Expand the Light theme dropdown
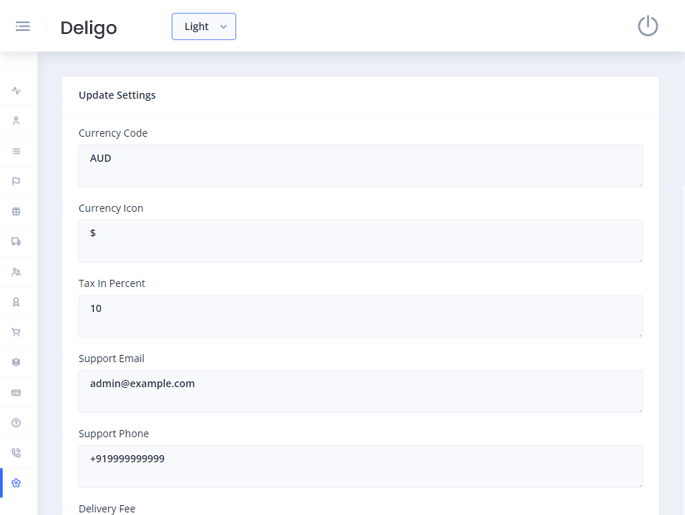Screen dimensions: 685x515 pyautogui.click(x=204, y=27)
